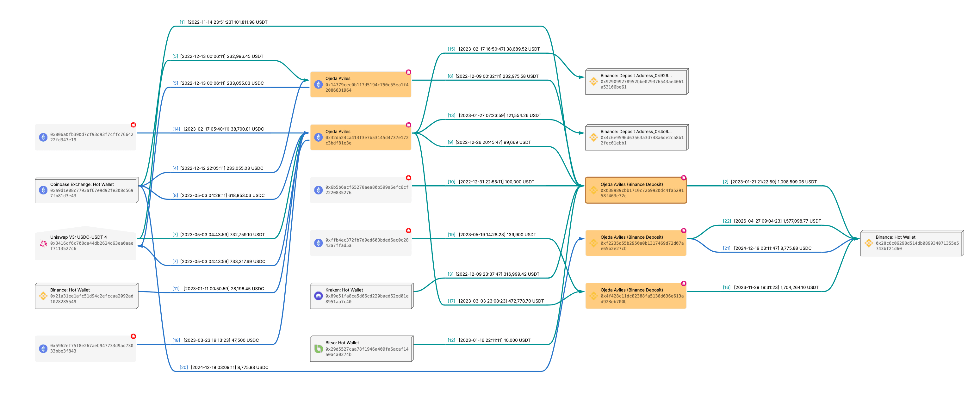Select the 2022-12-13 transfer label 233,055.03 USDC
This screenshot has height=399, width=980.
218,83
